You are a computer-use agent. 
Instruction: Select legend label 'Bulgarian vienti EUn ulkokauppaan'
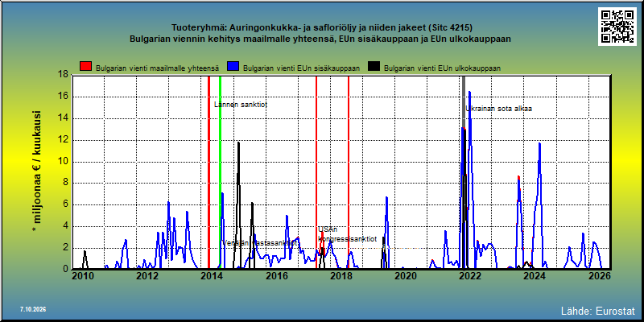coord(442,68)
